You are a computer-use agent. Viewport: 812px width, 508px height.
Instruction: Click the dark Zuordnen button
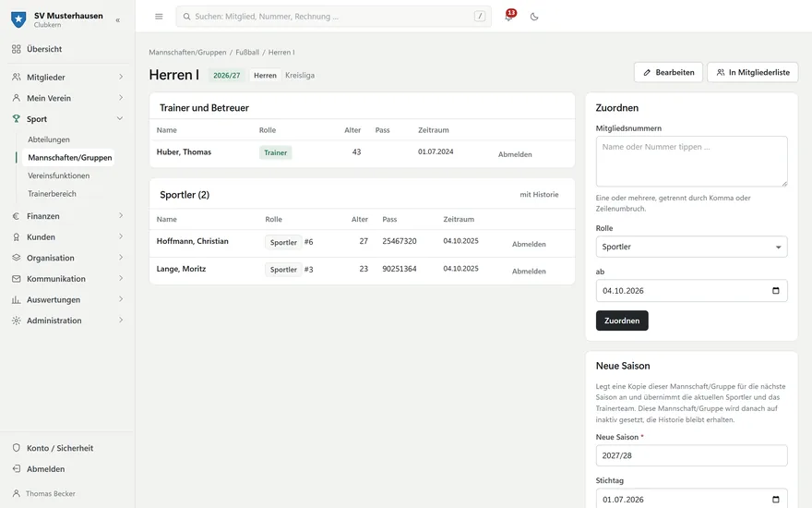click(x=622, y=321)
